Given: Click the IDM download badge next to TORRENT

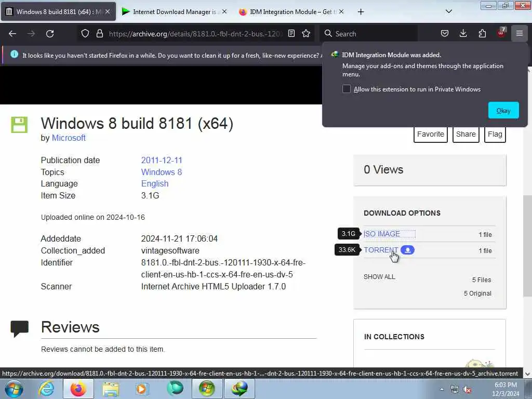Looking at the screenshot, I should pos(407,250).
